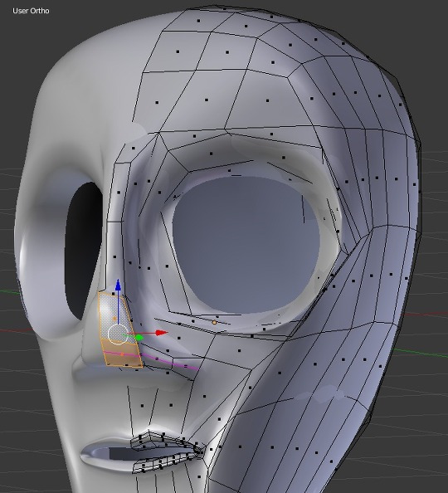The width and height of the screenshot is (448, 493).
Task: Click the white circle manipulator center
Action: (118, 334)
